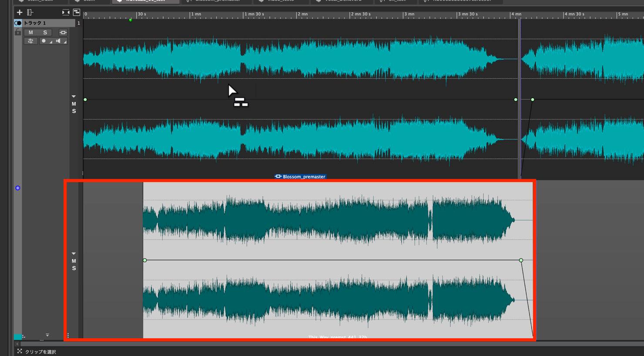This screenshot has height=356, width=644.
Task: Expand lower lane dropdown arrow above M S
Action: click(x=74, y=253)
